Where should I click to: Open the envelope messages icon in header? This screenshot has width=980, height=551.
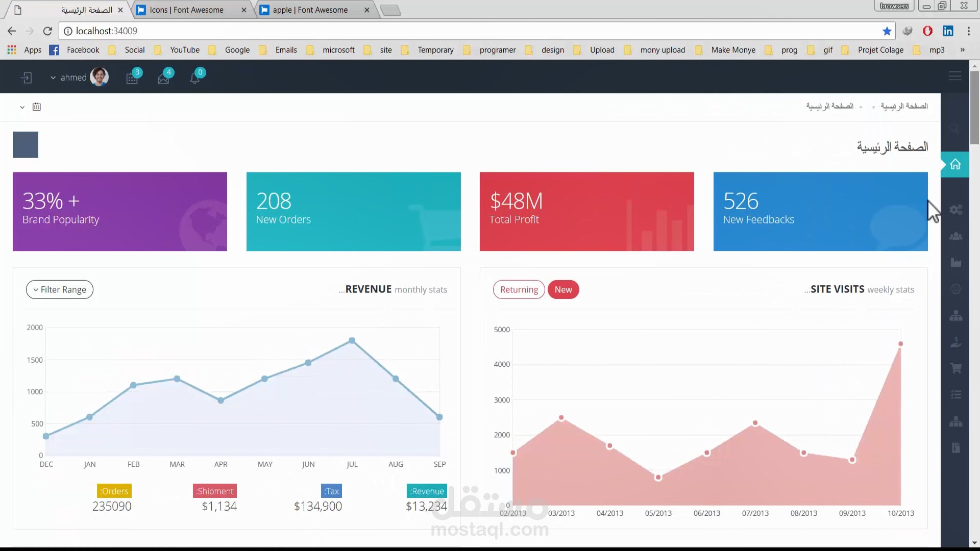tap(163, 79)
